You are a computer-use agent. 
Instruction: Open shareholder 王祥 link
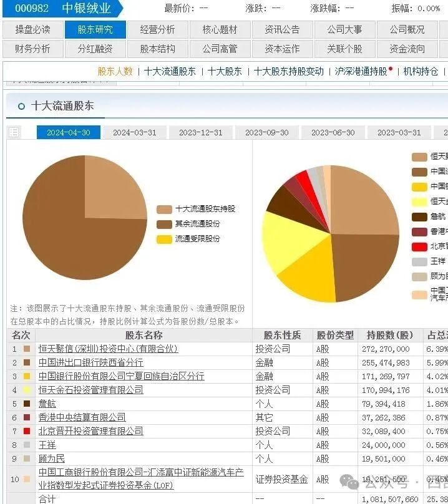click(x=47, y=445)
